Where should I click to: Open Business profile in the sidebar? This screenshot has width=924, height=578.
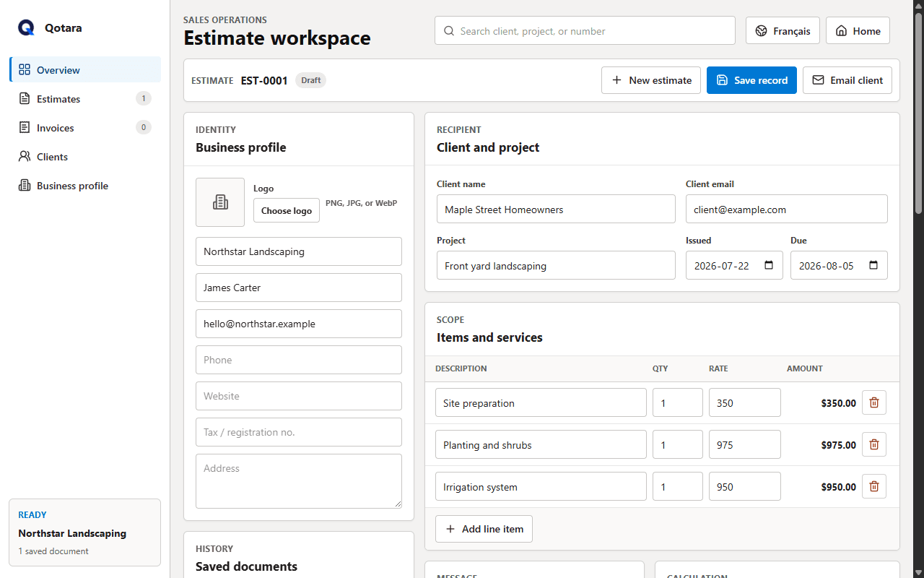[x=85, y=185]
